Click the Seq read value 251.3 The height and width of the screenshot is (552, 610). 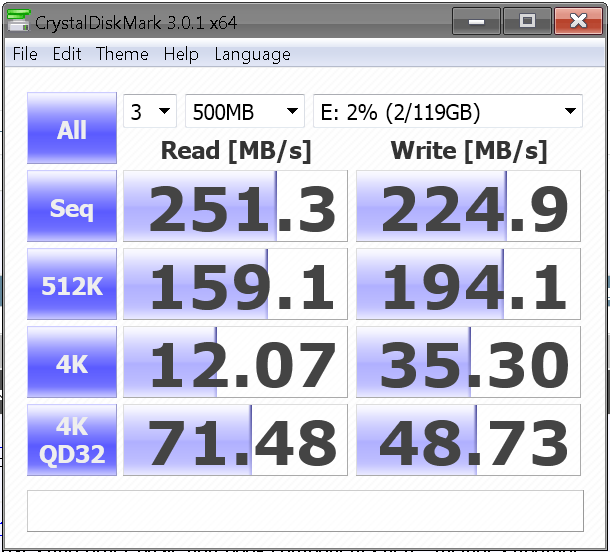click(x=235, y=206)
